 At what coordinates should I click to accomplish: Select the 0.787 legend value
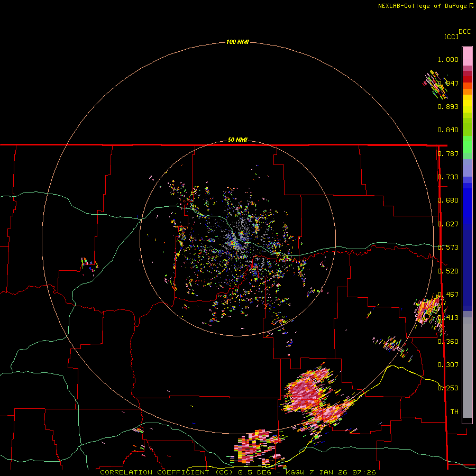(448, 153)
